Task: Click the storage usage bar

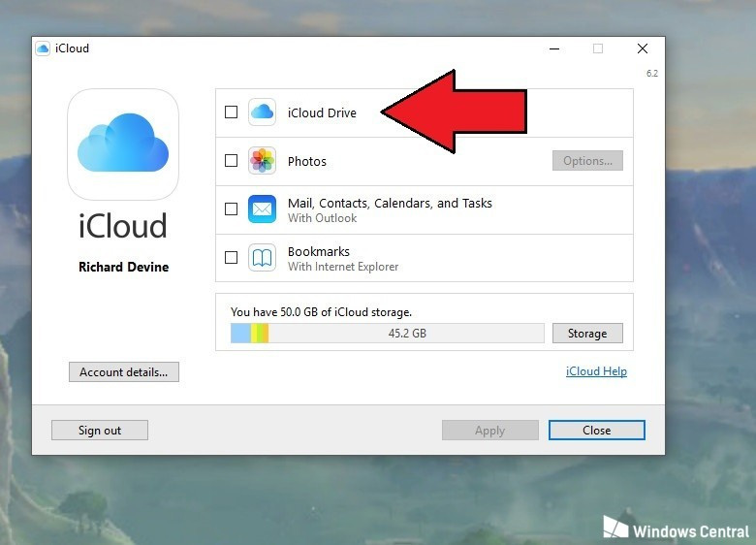Action: (388, 334)
